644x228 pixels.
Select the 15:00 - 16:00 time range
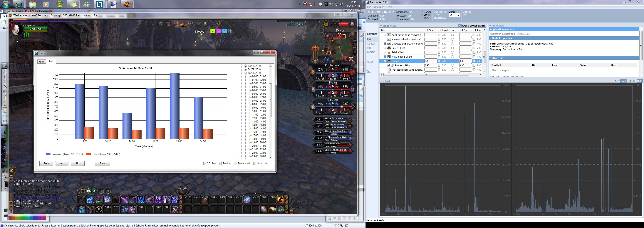tap(259, 129)
